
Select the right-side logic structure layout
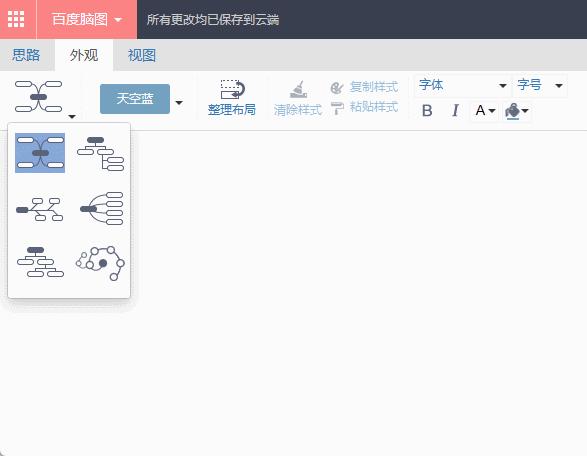coord(102,209)
